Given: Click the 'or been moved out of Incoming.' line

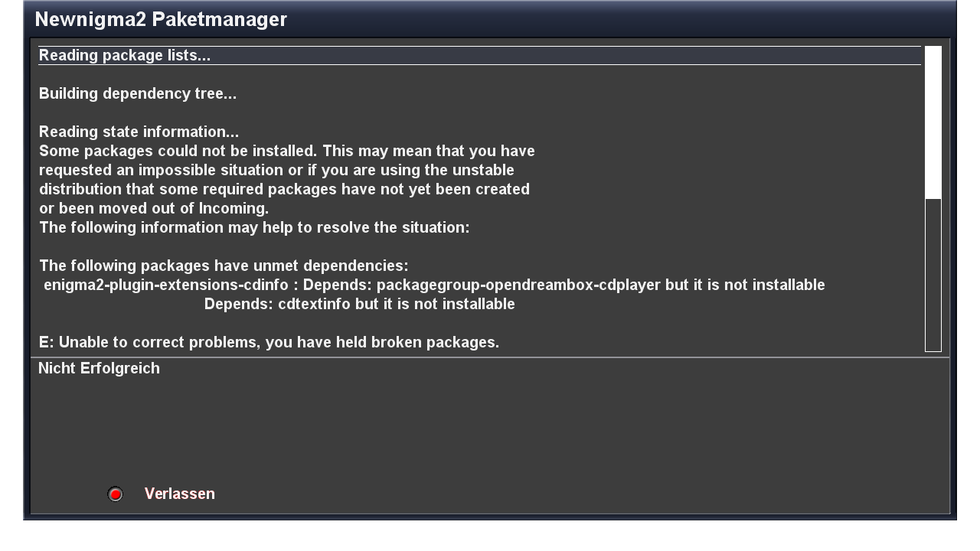Looking at the screenshot, I should pos(154,209).
